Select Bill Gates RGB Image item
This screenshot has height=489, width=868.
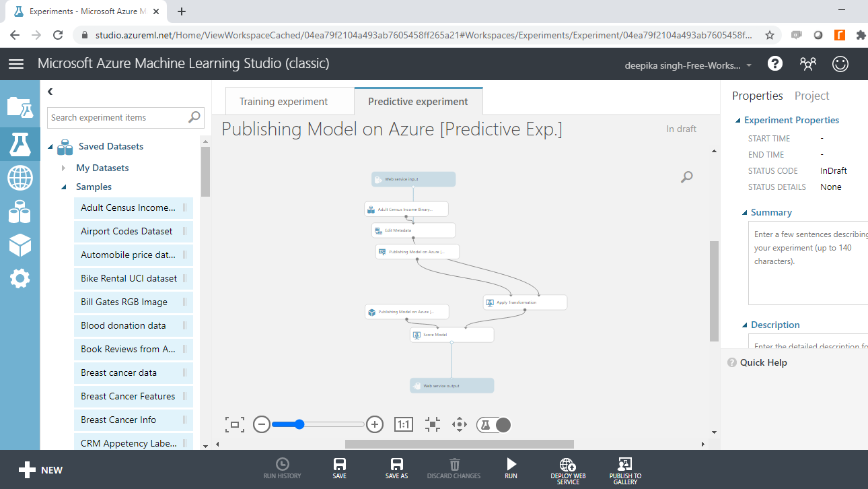(x=134, y=302)
